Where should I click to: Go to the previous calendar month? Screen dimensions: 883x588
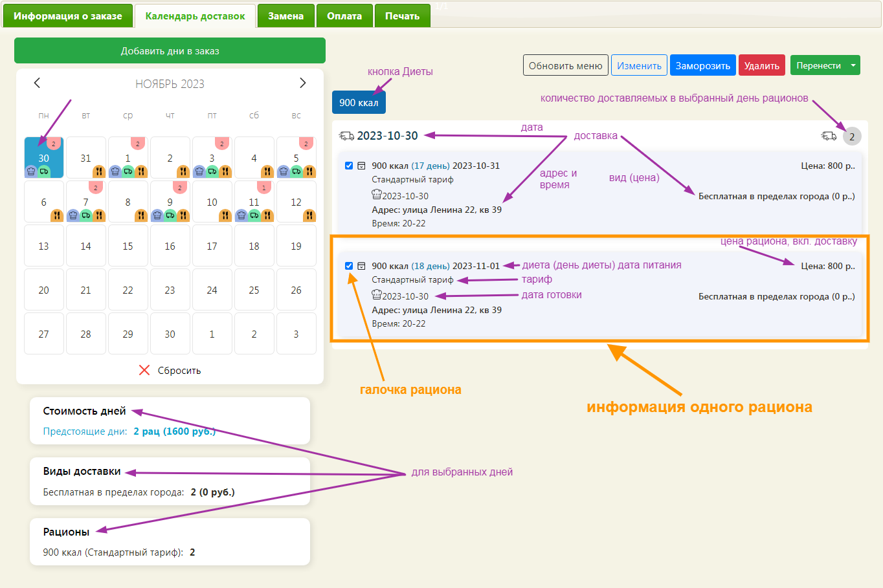pyautogui.click(x=37, y=83)
